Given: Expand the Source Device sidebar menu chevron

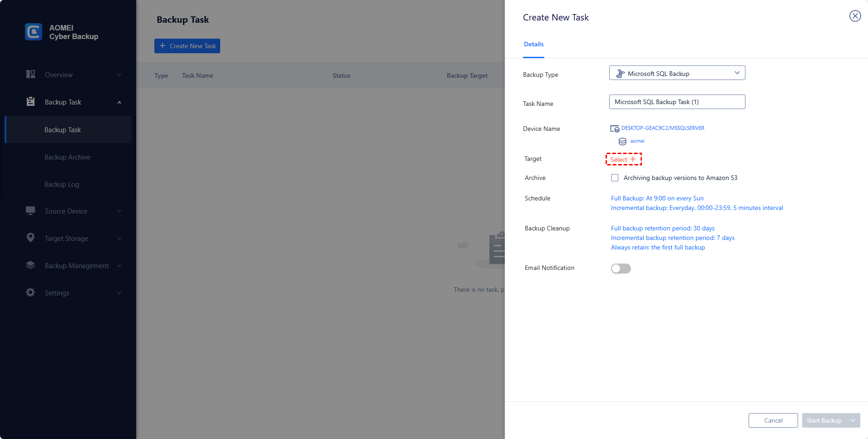Looking at the screenshot, I should 119,211.
